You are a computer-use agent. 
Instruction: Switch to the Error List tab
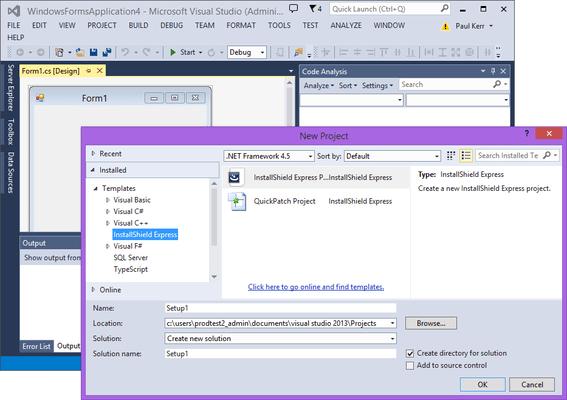tap(37, 346)
